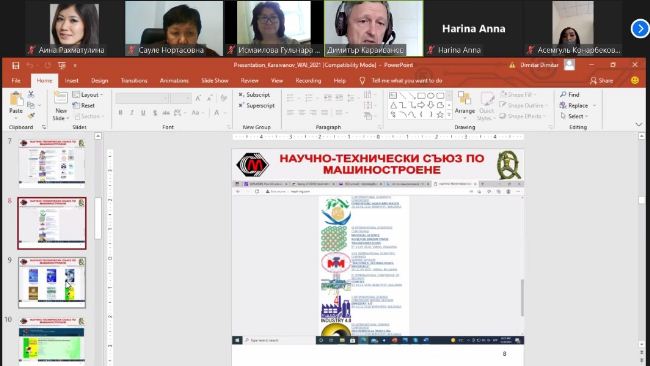Click the New Slide icon

[61, 98]
